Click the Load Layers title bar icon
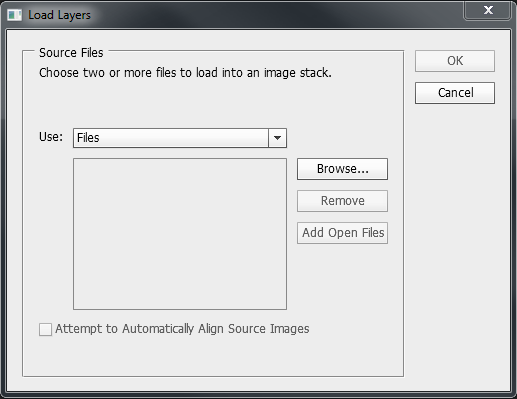 (14, 15)
